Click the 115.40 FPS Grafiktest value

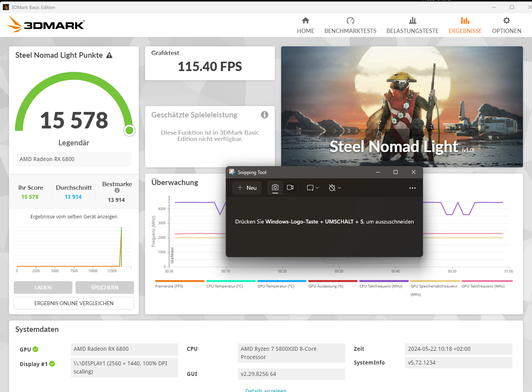(x=210, y=67)
